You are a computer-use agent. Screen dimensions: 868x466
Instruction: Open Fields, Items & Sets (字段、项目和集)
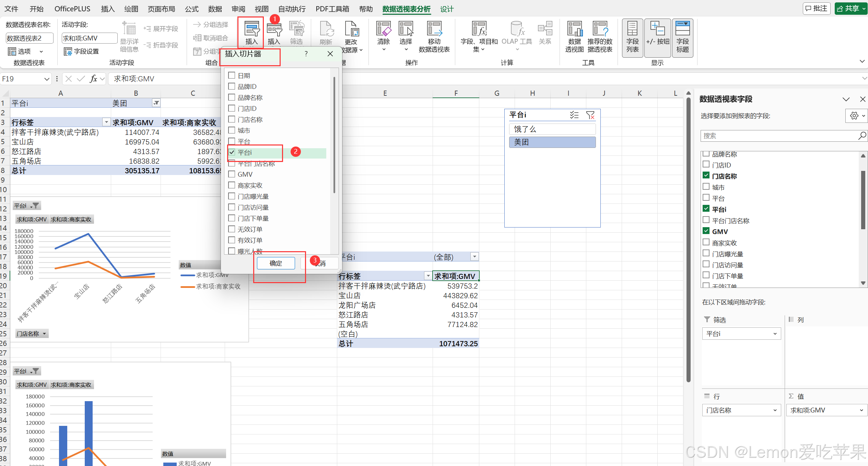coord(479,37)
